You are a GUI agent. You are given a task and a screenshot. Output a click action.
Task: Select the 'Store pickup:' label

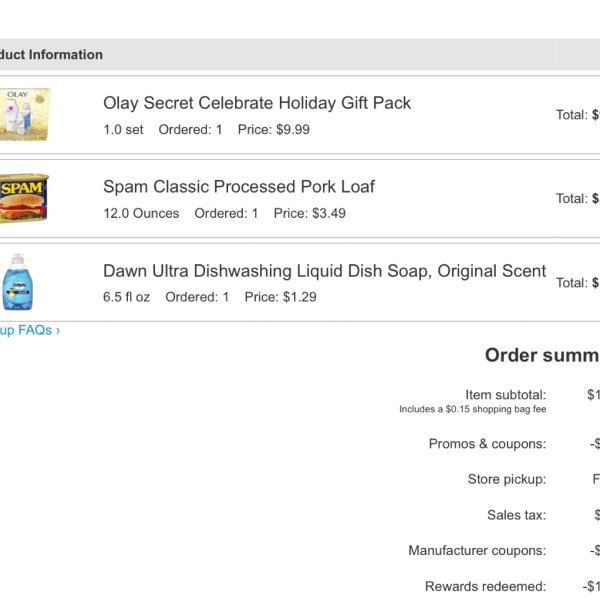[507, 479]
